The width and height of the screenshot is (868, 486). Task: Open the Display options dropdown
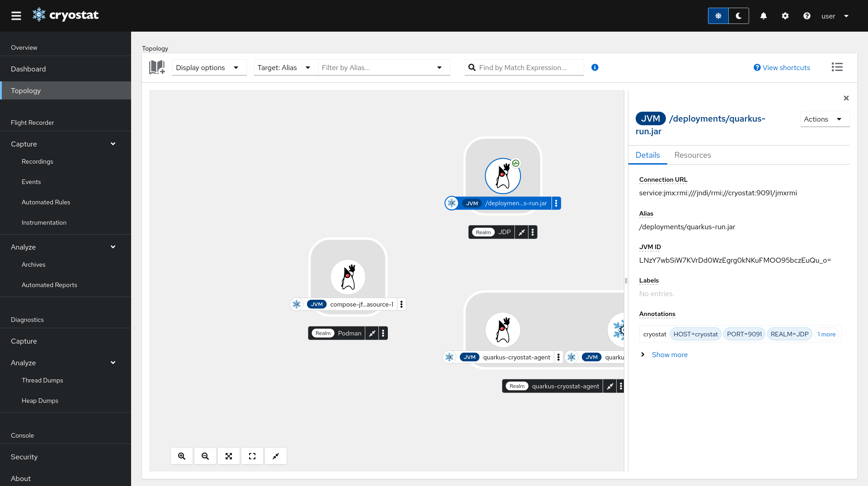209,67
